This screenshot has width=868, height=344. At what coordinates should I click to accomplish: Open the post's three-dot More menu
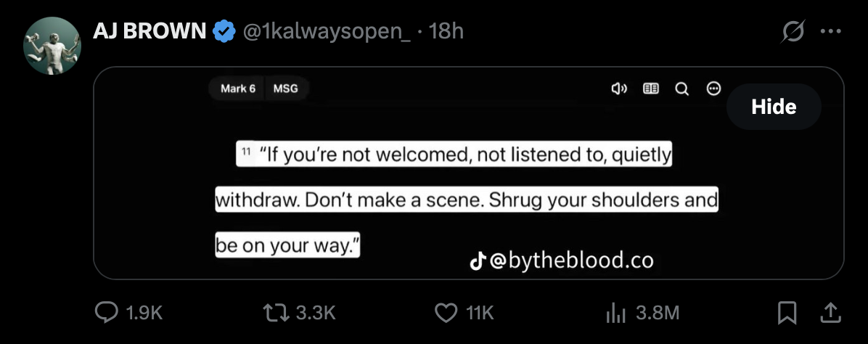click(830, 32)
